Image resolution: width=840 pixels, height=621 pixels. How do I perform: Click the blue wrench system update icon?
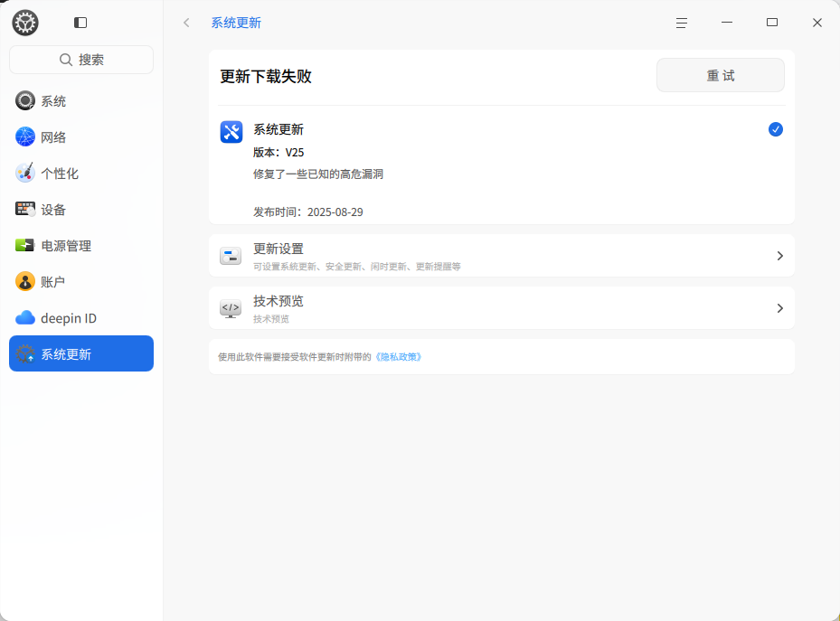[x=231, y=132]
